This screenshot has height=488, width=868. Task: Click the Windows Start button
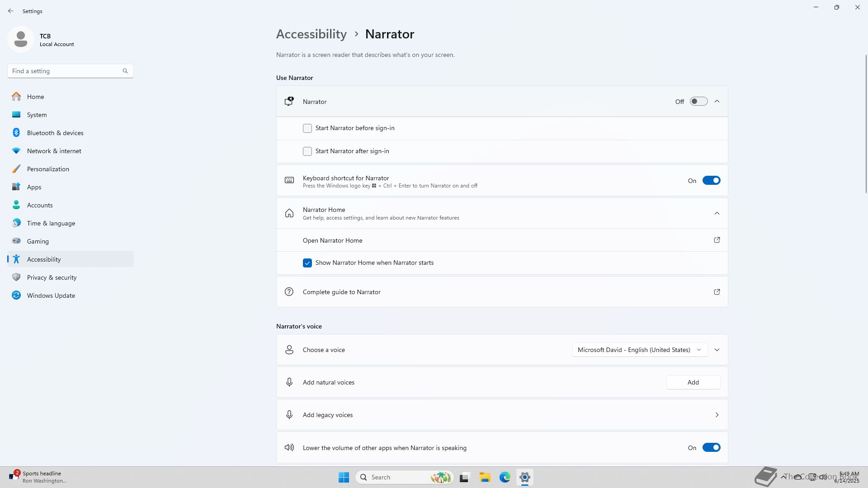[x=344, y=477]
